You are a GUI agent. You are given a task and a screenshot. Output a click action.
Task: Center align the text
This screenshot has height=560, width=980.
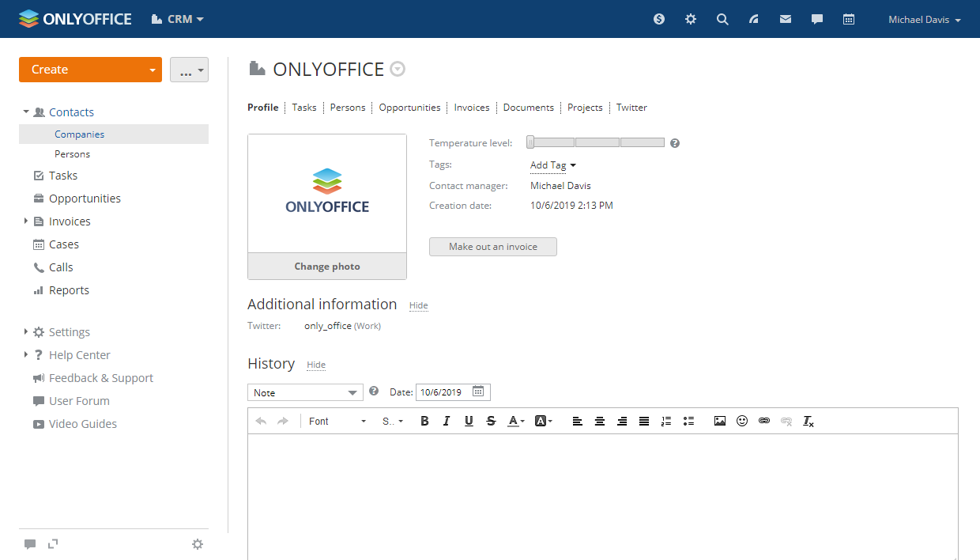pyautogui.click(x=600, y=422)
